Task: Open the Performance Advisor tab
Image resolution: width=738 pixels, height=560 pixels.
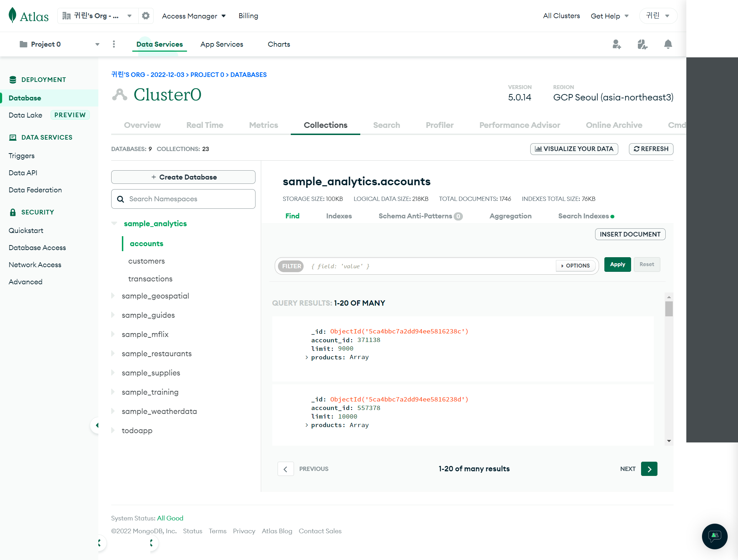Action: pyautogui.click(x=520, y=125)
